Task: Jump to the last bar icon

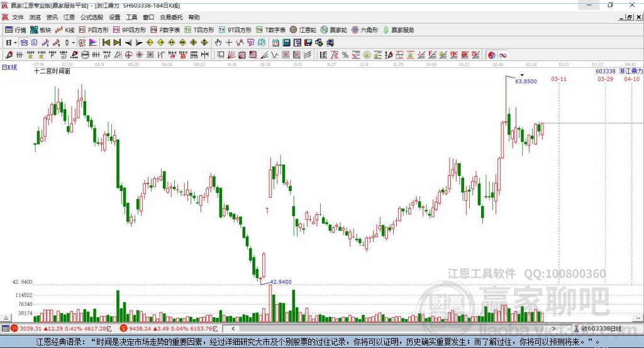Action: click(x=117, y=43)
